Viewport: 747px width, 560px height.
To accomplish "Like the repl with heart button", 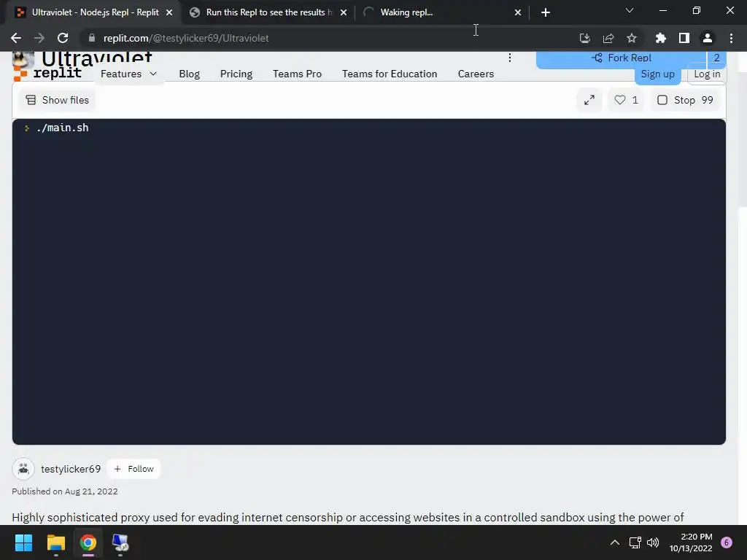I will (x=626, y=100).
